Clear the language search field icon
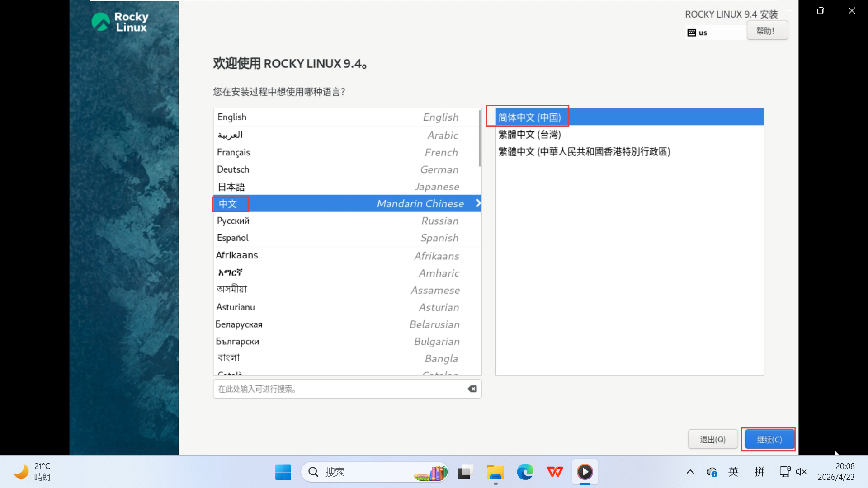The height and width of the screenshot is (488, 868). point(472,389)
